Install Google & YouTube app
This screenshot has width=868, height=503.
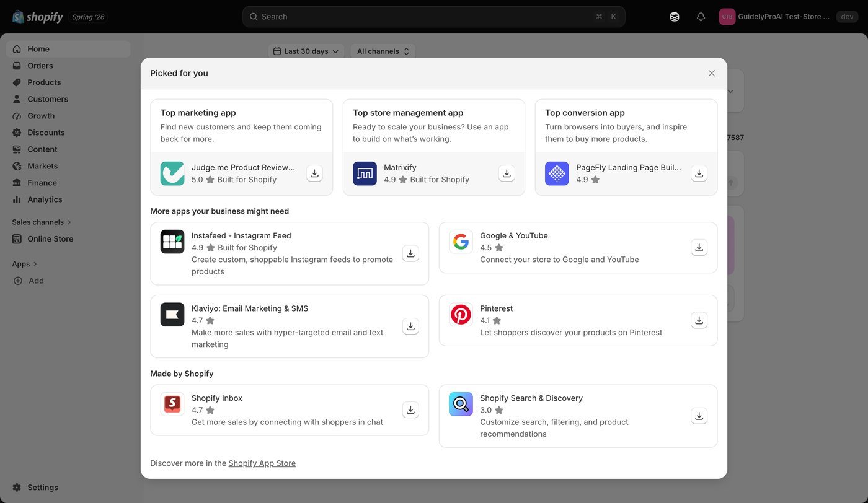699,248
